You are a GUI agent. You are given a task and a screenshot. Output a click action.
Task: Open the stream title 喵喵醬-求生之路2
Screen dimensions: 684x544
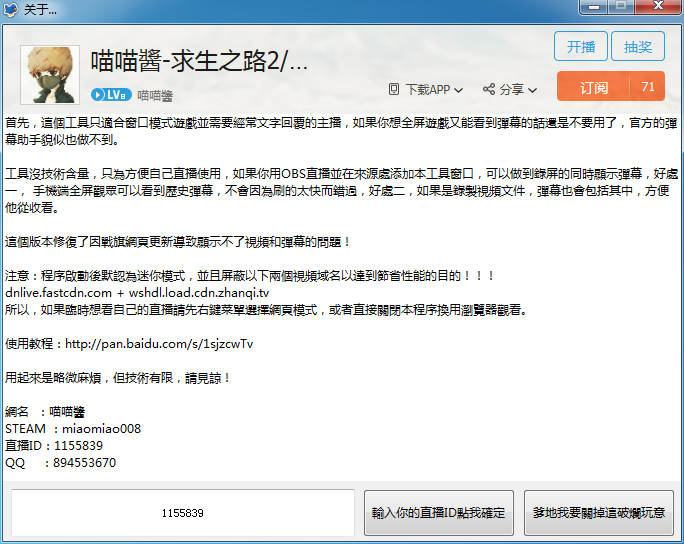(x=199, y=61)
